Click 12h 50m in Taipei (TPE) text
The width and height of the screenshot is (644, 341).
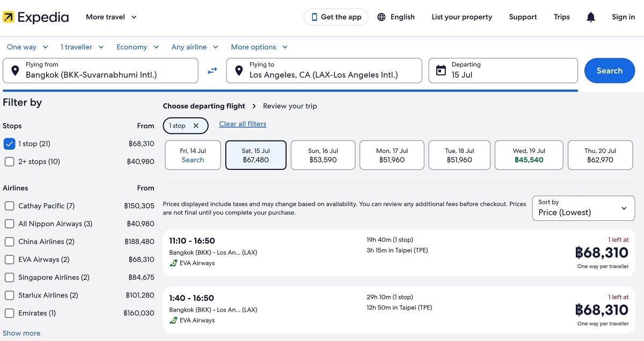pos(399,308)
